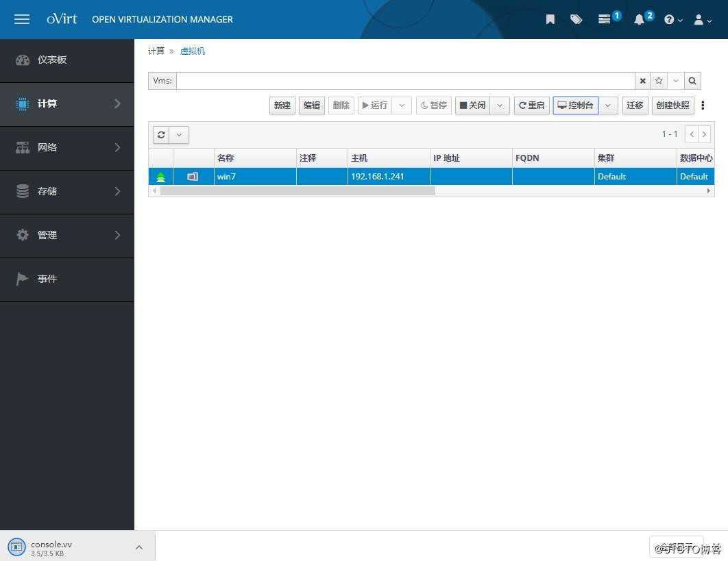The image size is (728, 561).
Task: Sort by the IP 地址 column header
Action: point(471,158)
